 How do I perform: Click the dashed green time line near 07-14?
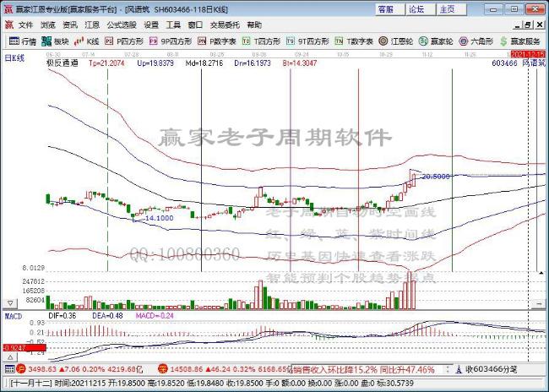point(108,170)
